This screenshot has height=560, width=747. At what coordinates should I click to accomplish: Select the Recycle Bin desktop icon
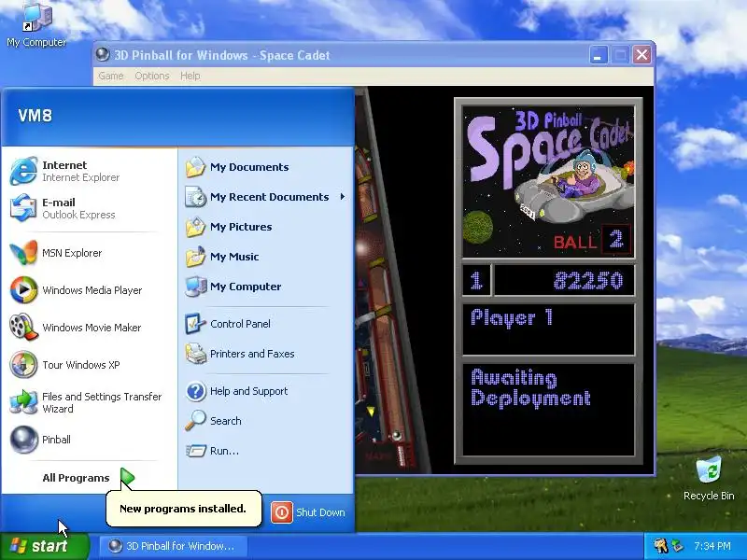tap(709, 479)
